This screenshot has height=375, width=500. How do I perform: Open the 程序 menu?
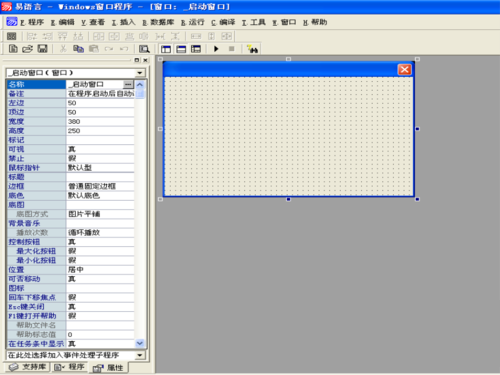pyautogui.click(x=32, y=22)
